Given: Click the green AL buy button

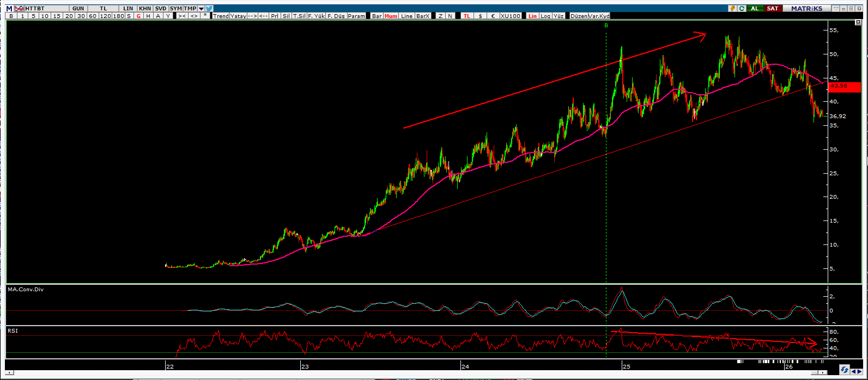Looking at the screenshot, I should 755,9.
